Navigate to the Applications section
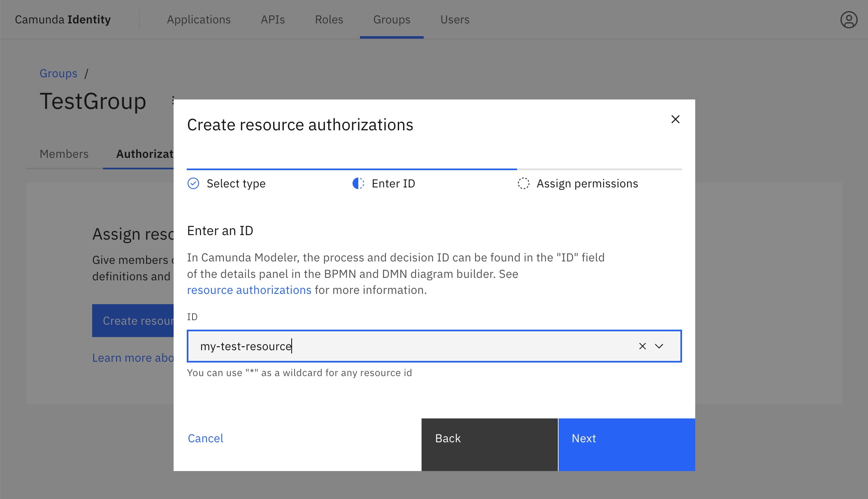The height and width of the screenshot is (499, 868). point(199,19)
